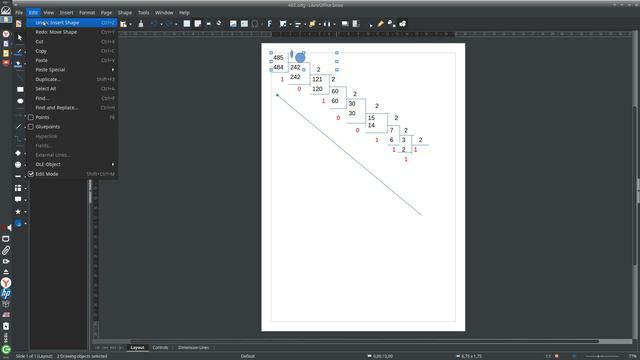Click the Undo toolbar icon

point(154,24)
